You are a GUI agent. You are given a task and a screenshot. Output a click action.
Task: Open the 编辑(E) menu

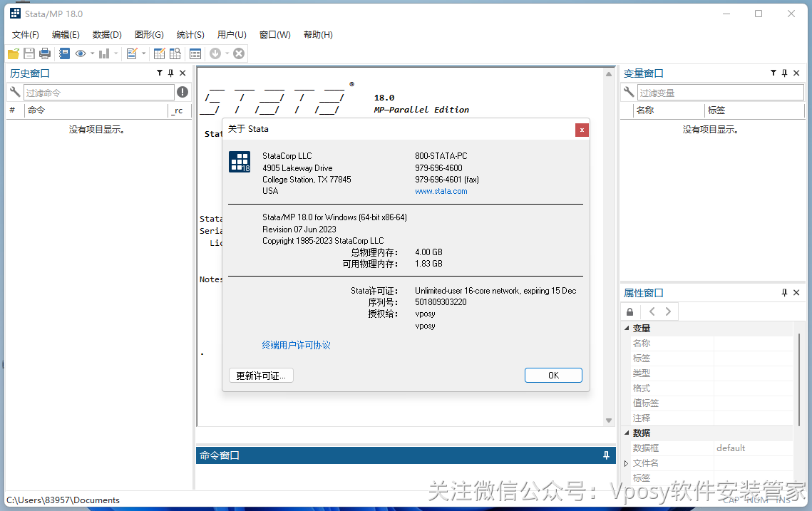[66, 35]
